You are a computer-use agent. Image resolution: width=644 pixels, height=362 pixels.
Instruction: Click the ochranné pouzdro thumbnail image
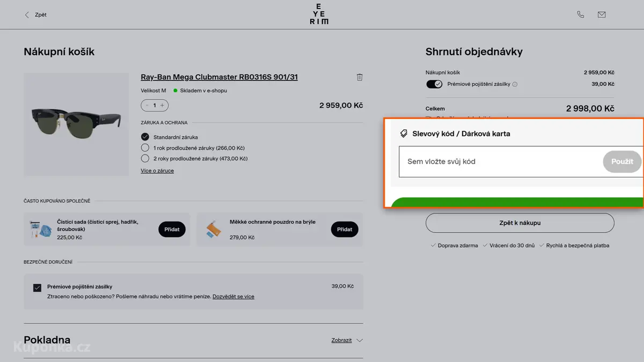(214, 230)
